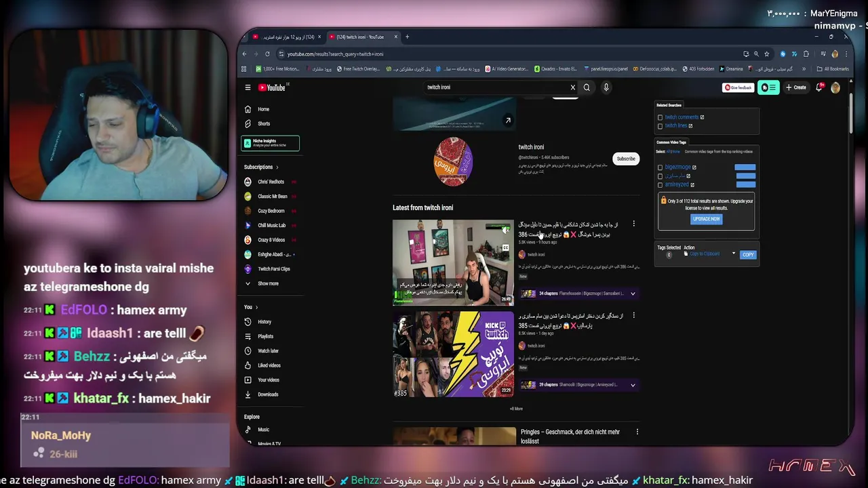
Task: Bookmark this page with the star icon
Action: pyautogui.click(x=767, y=54)
